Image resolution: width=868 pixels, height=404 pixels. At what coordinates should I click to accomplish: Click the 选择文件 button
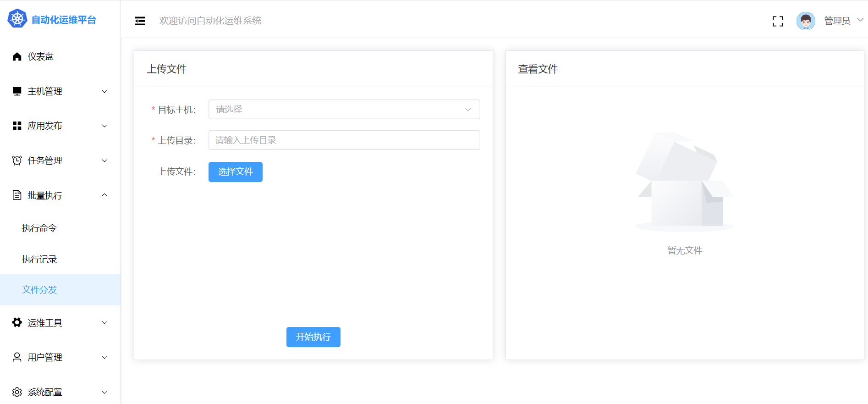pos(235,172)
